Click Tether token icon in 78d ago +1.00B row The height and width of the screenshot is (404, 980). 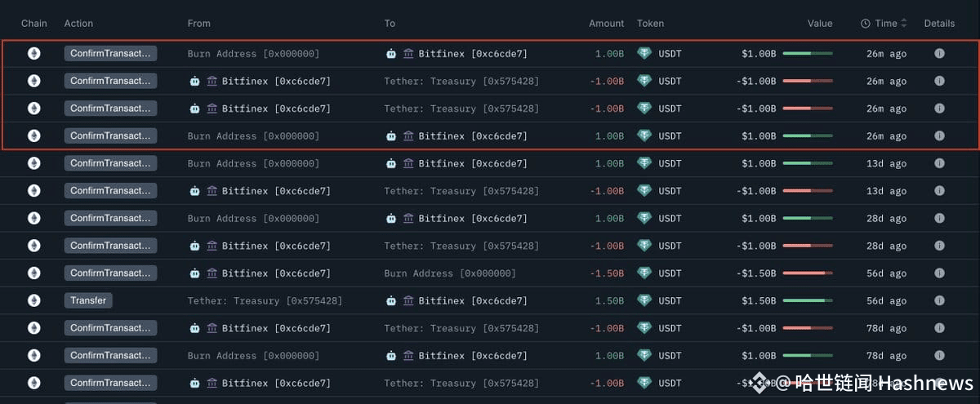(x=645, y=355)
